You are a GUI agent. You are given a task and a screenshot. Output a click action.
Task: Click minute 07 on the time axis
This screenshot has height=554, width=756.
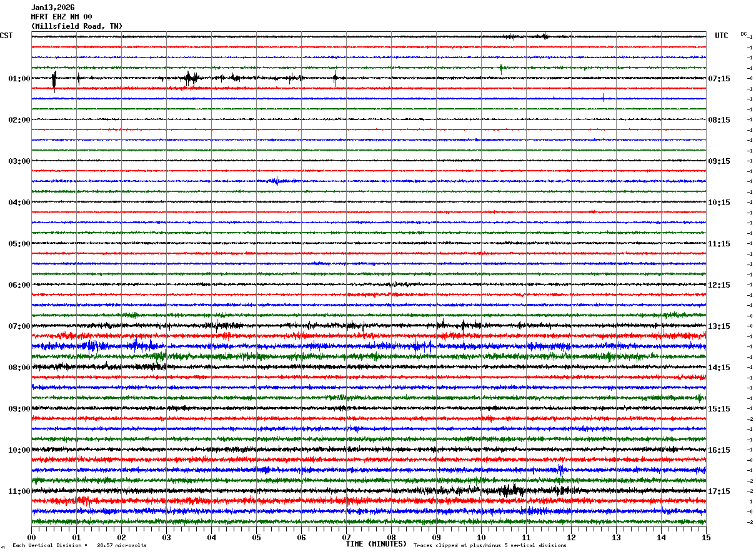[x=346, y=537]
